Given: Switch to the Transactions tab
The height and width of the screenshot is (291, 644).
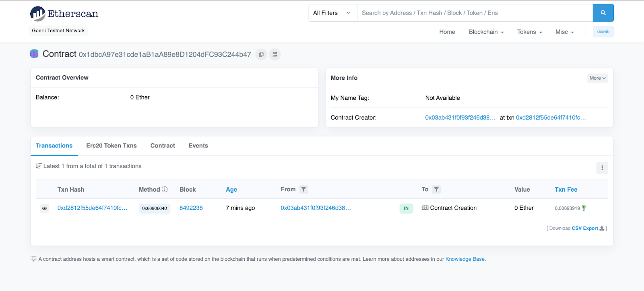Looking at the screenshot, I should click(x=54, y=146).
